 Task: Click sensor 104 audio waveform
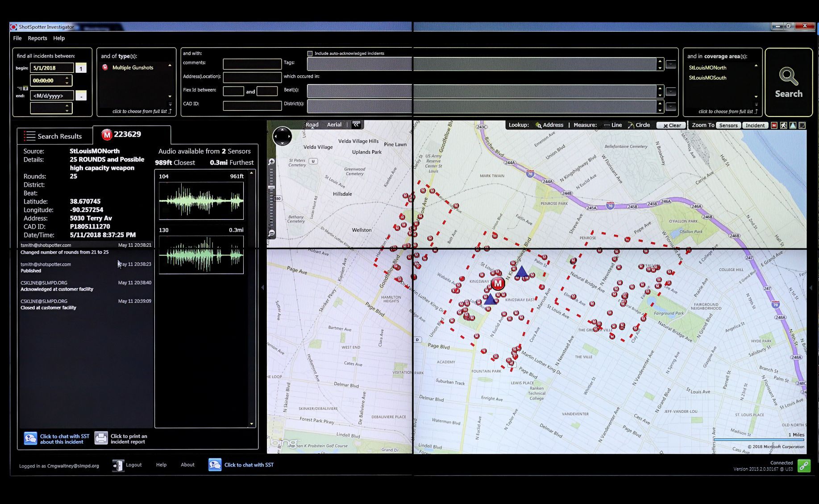201,200
